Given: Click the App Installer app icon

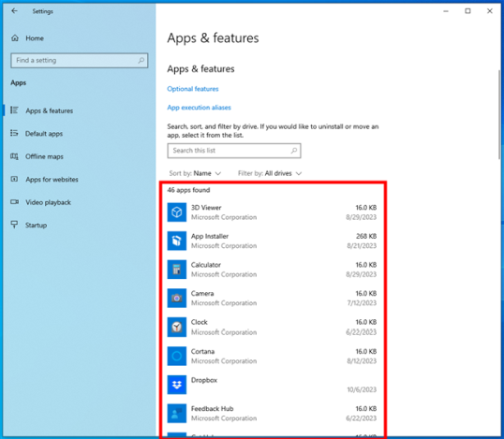Looking at the screenshot, I should point(177,241).
